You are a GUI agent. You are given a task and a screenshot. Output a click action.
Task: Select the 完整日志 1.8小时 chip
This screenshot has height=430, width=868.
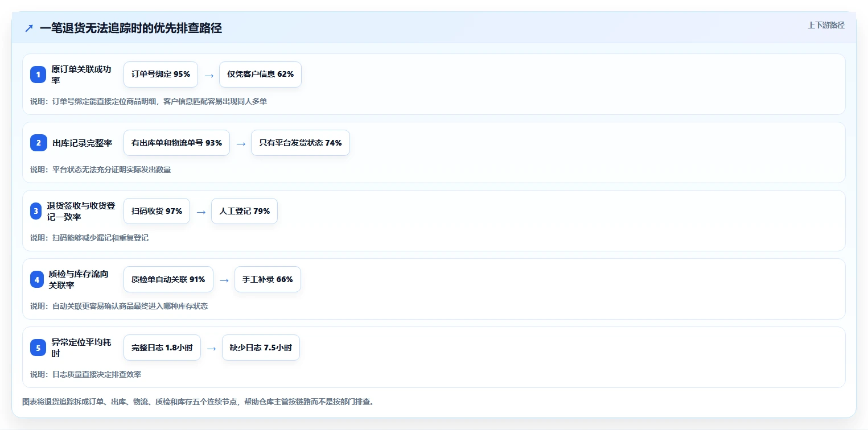[162, 348]
